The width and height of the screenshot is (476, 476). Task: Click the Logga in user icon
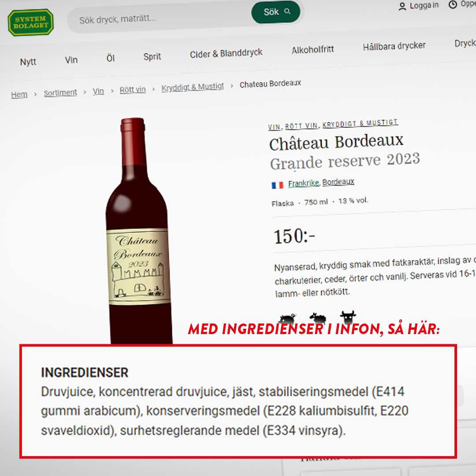click(x=402, y=6)
